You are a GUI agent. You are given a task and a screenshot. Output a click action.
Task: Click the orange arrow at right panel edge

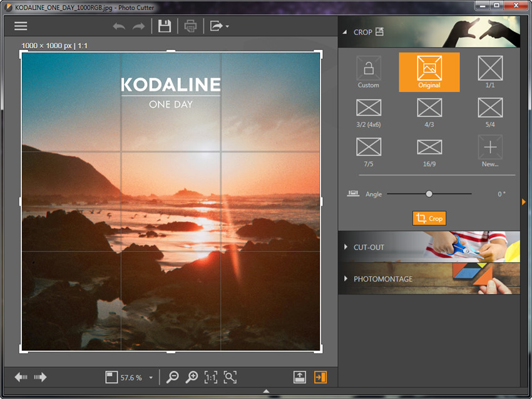(x=524, y=202)
